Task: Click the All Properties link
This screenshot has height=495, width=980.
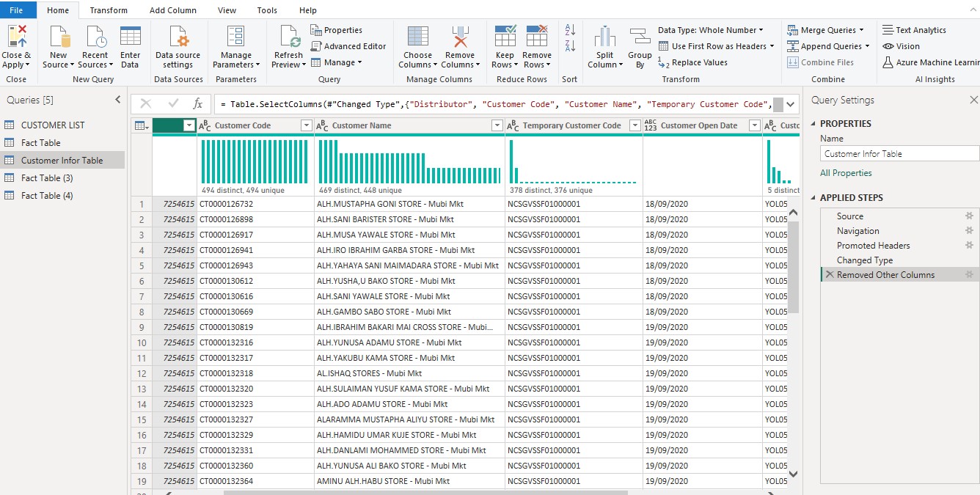Action: (x=846, y=173)
